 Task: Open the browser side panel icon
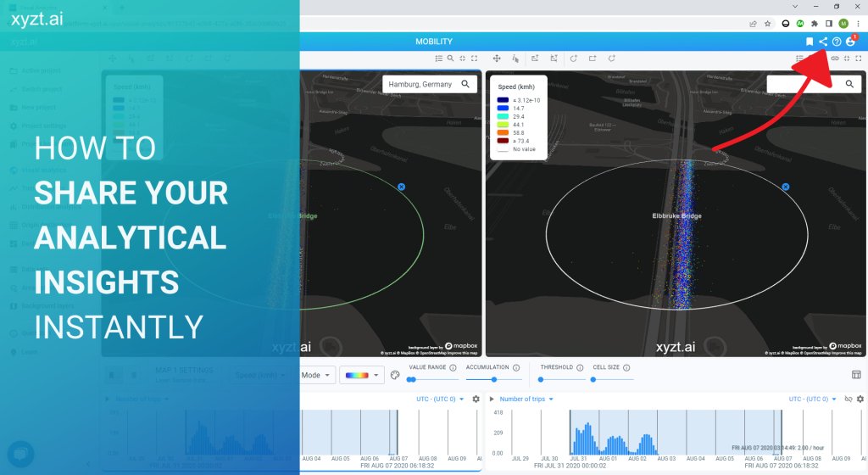829,23
